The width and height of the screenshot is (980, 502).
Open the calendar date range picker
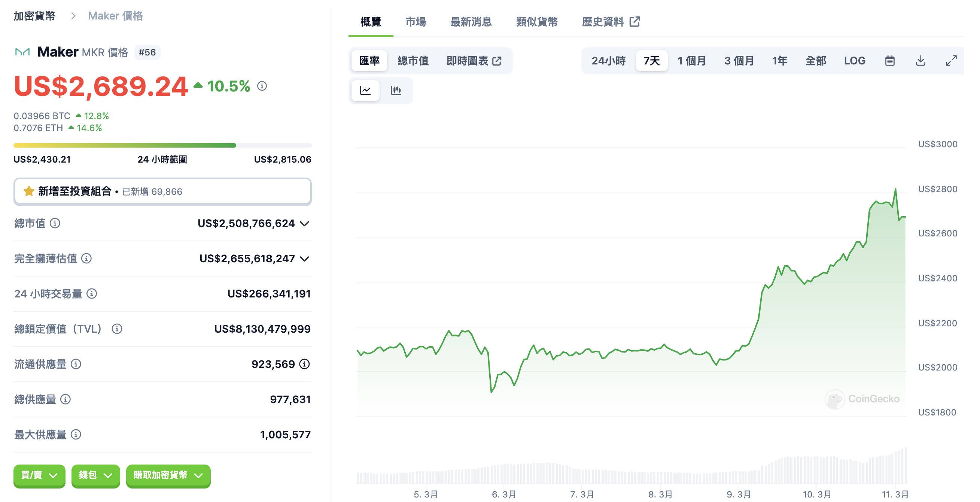pos(889,61)
